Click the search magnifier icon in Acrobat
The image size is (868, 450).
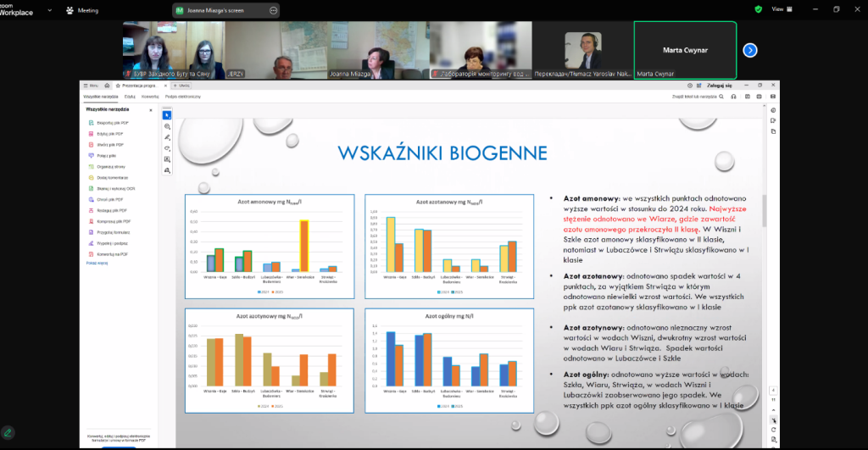click(721, 97)
